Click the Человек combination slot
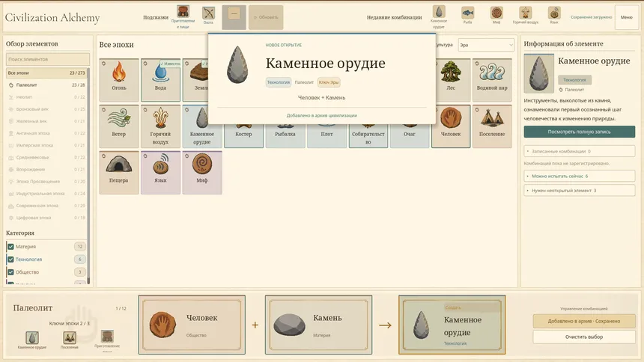This screenshot has height=362, width=644. point(192,325)
